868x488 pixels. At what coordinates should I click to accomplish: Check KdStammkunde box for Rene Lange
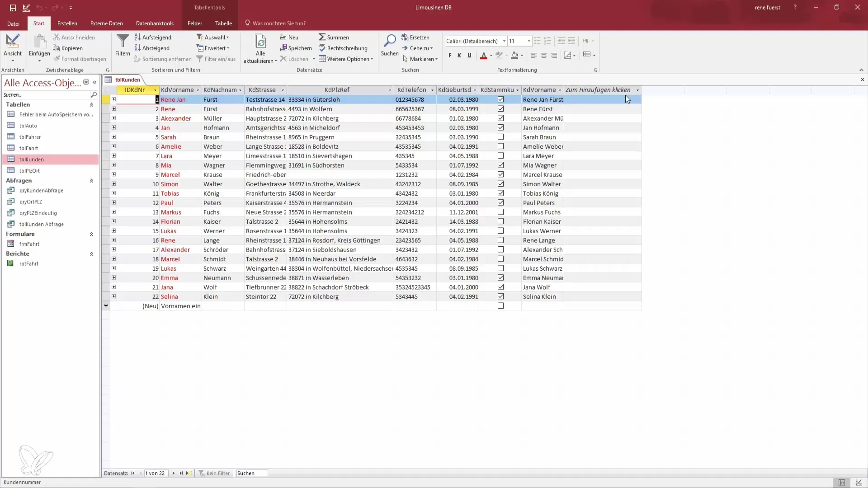click(500, 240)
